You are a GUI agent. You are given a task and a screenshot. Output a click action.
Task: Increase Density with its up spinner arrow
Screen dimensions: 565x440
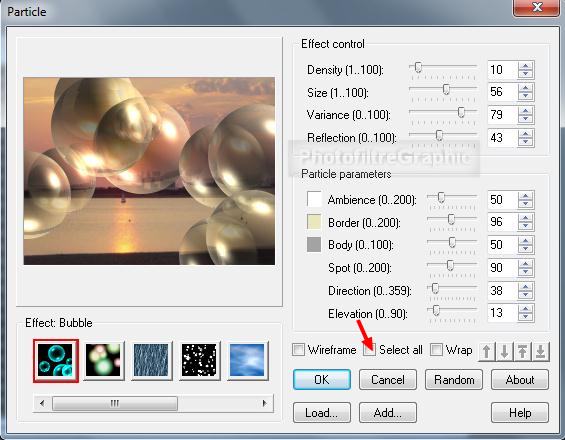click(x=526, y=66)
